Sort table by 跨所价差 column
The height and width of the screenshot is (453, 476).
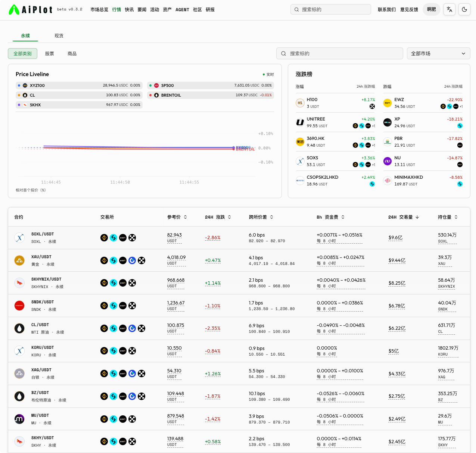tap(261, 217)
